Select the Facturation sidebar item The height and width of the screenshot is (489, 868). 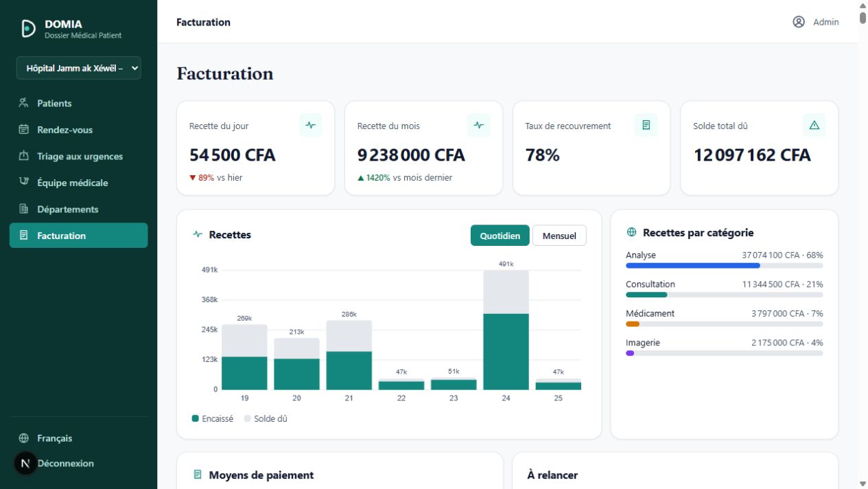tap(79, 236)
